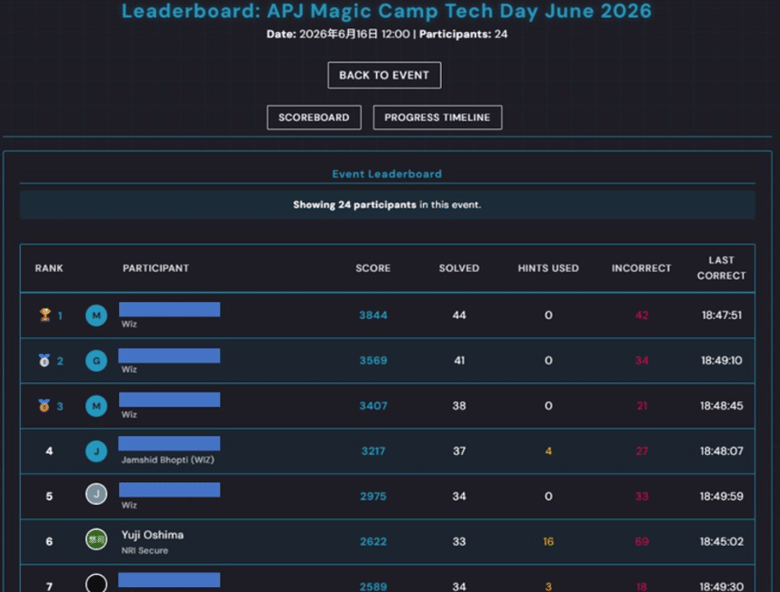780x592 pixels.
Task: Click the rank number 5
Action: click(49, 496)
